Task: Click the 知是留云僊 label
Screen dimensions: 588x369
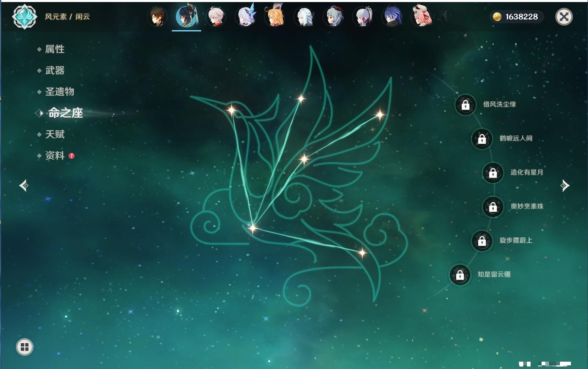Action: [494, 274]
